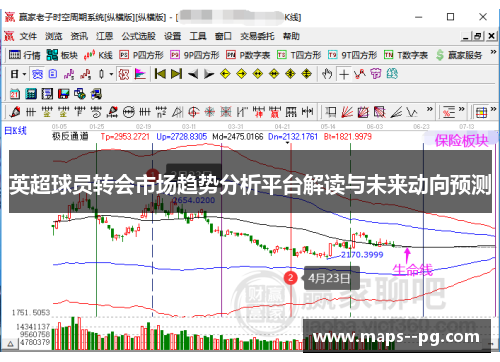
Task: Expand the top toolbar overflow chevron
Action: [493, 52]
